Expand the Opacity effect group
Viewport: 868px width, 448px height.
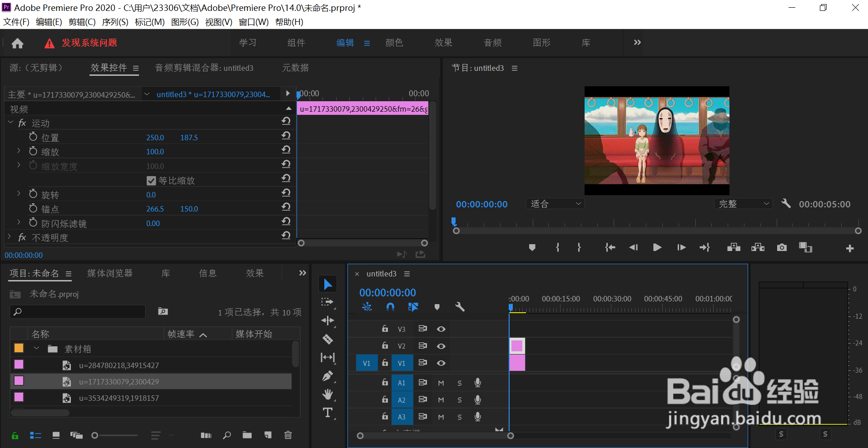click(x=10, y=236)
